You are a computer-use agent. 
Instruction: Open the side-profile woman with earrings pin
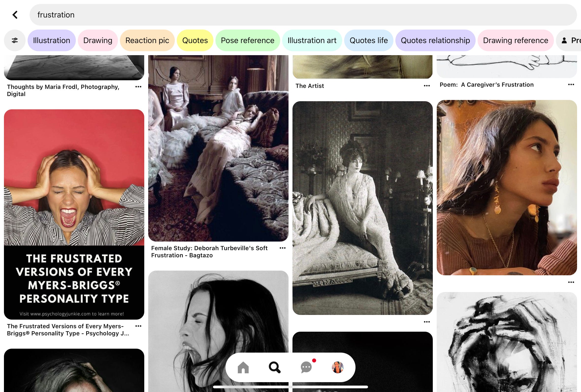(x=507, y=188)
